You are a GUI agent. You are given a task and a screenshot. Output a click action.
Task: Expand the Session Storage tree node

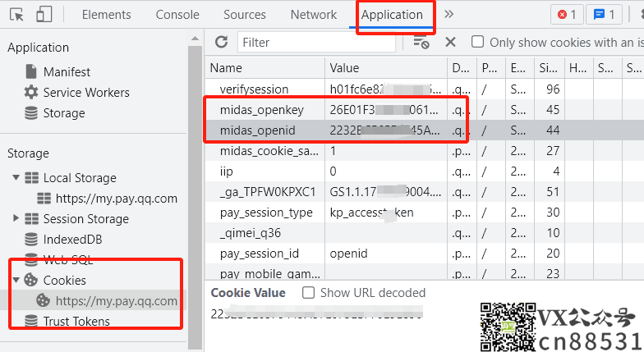point(16,219)
